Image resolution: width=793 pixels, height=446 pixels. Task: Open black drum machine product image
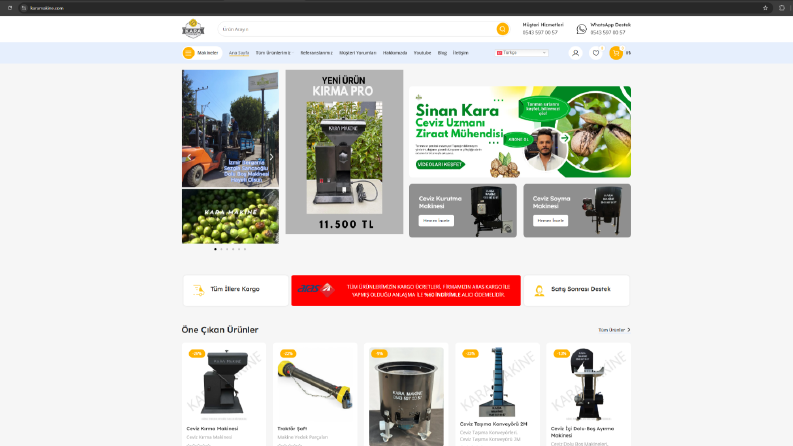point(406,396)
